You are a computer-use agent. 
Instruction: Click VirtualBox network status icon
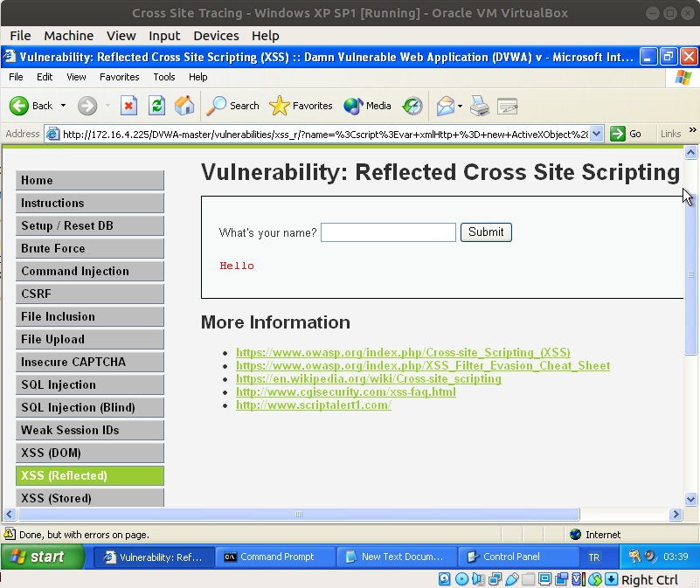click(495, 579)
